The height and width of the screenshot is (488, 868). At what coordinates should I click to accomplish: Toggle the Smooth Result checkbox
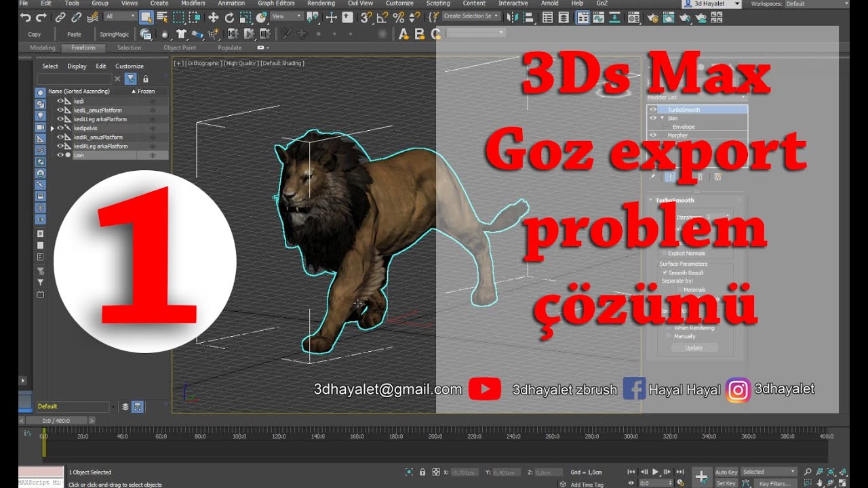(665, 272)
